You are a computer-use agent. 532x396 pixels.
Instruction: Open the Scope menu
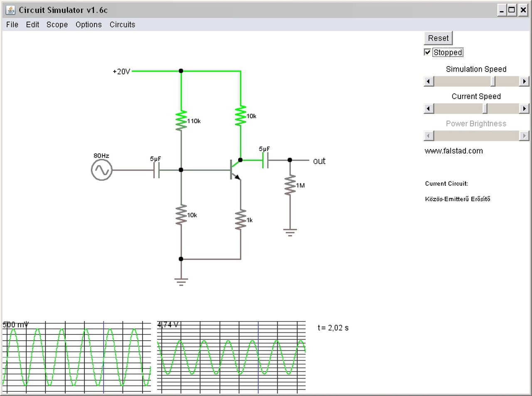click(57, 25)
